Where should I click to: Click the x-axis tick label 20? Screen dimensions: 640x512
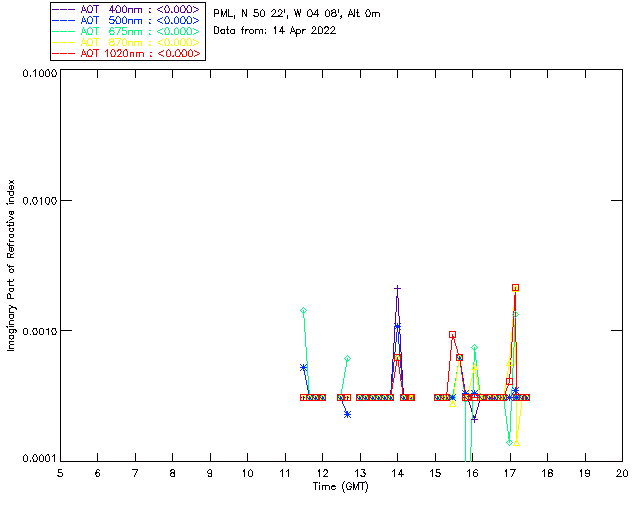pos(622,473)
